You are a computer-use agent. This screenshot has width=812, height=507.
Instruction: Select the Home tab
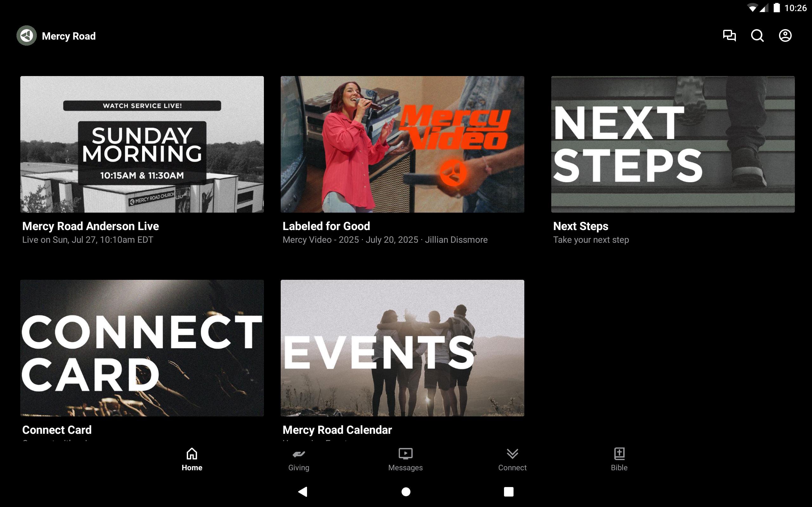(x=192, y=459)
